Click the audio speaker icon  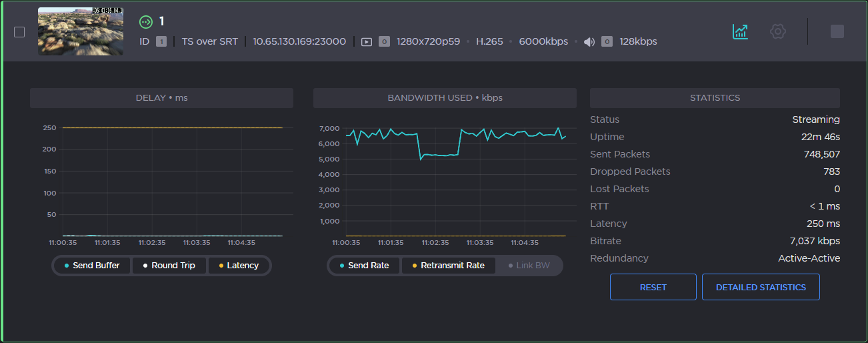589,41
